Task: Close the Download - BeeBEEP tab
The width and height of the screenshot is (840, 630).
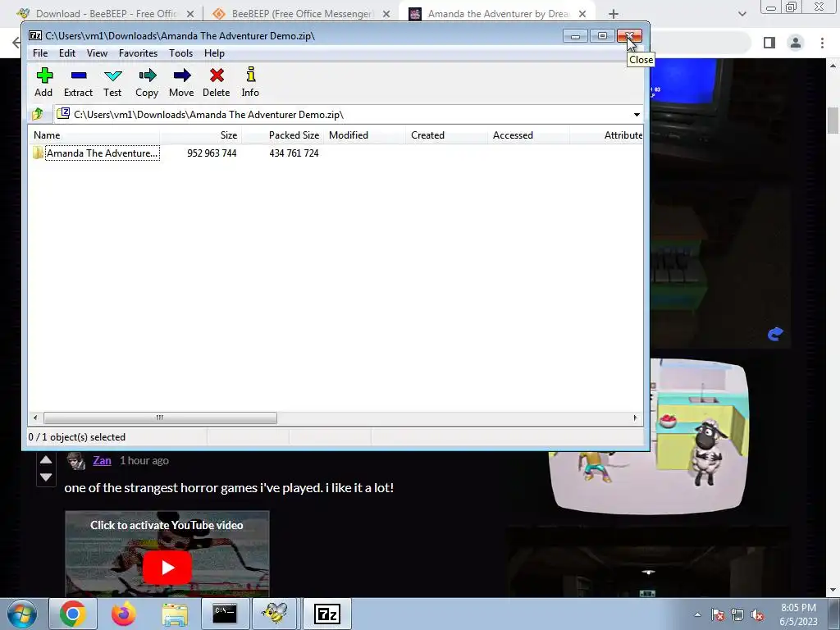Action: [190, 14]
